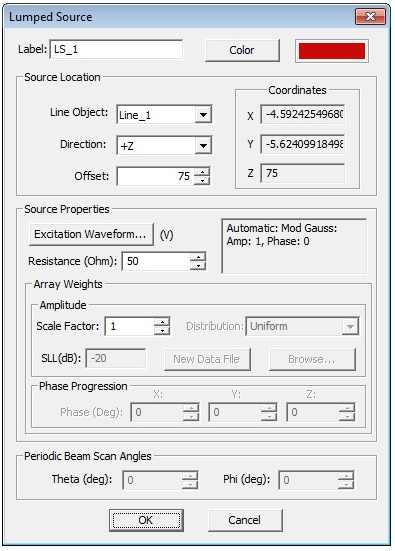
Task: Decrease Scale Factor with down arrow
Action: pos(162,330)
